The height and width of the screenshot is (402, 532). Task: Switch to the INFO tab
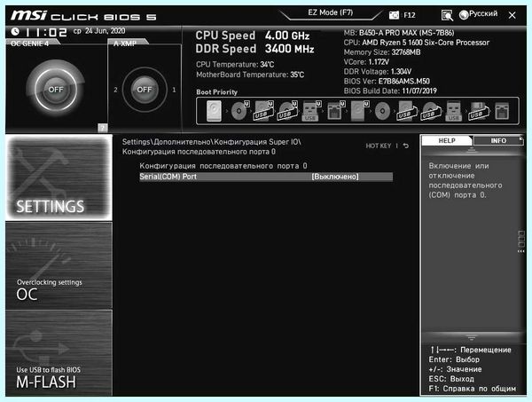click(x=498, y=140)
